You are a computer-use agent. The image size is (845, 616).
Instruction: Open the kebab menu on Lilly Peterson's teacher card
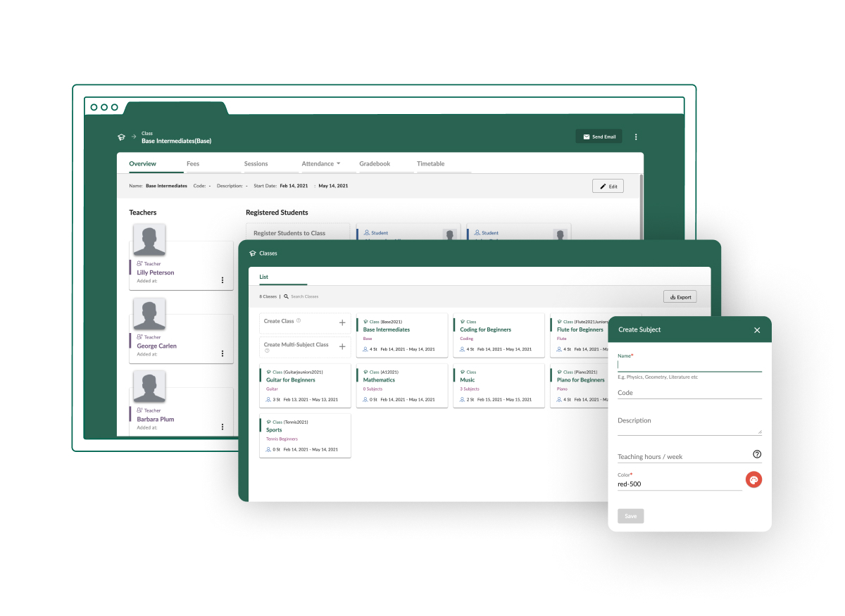pos(223,280)
